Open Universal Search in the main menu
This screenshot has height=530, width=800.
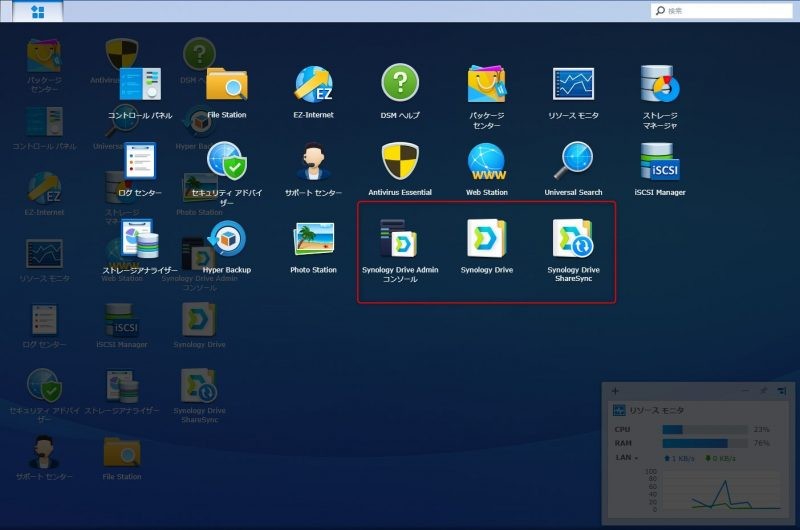click(573, 164)
